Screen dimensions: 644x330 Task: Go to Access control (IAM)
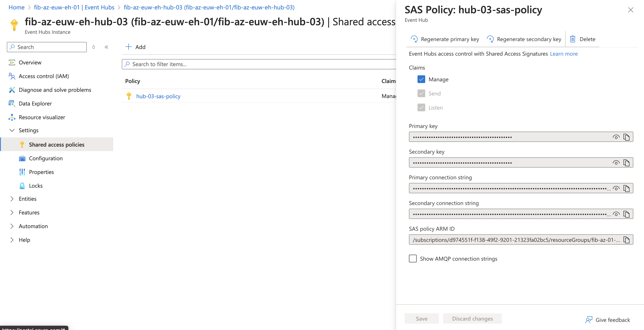44,76
